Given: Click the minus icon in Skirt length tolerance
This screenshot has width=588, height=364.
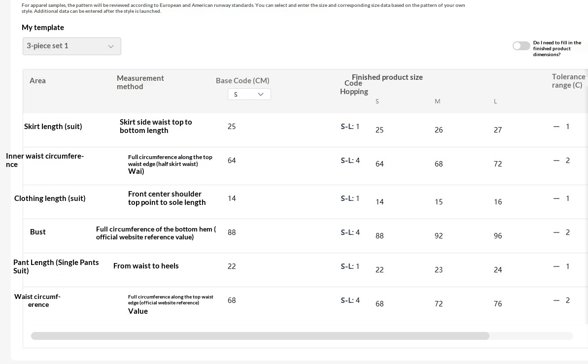Looking at the screenshot, I should tap(556, 127).
